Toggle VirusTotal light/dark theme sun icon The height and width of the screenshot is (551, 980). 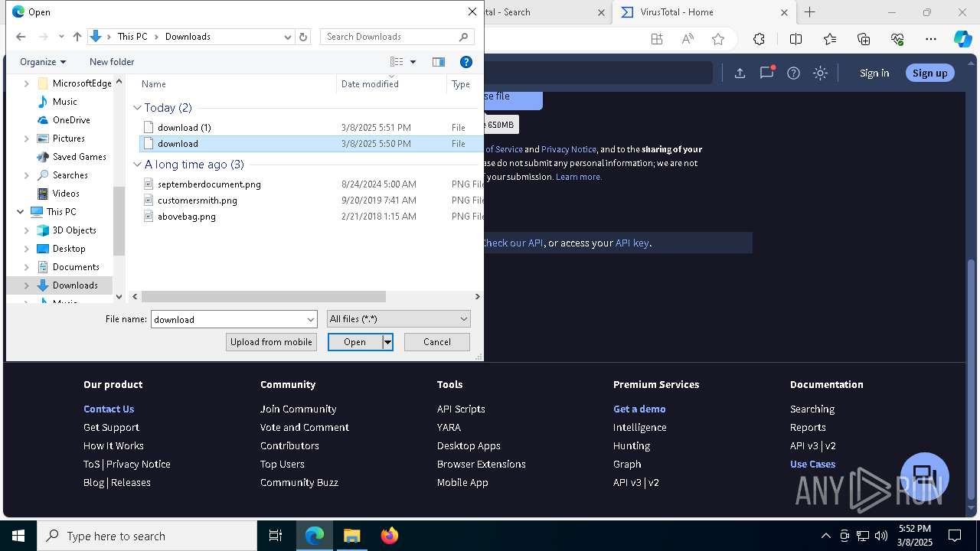(x=820, y=73)
